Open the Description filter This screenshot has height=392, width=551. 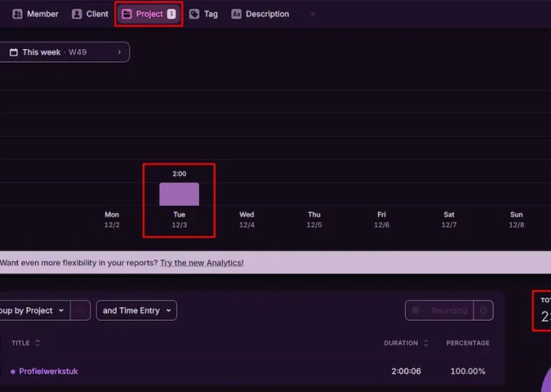click(260, 14)
